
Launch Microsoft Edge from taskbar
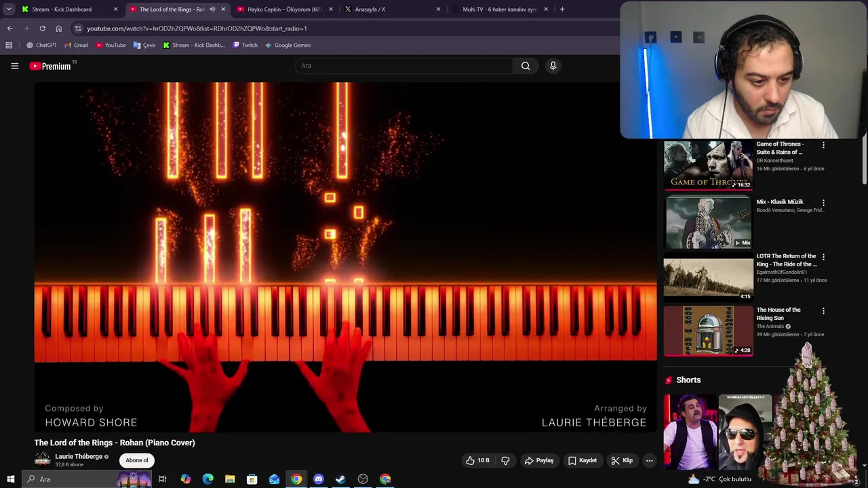click(x=208, y=479)
